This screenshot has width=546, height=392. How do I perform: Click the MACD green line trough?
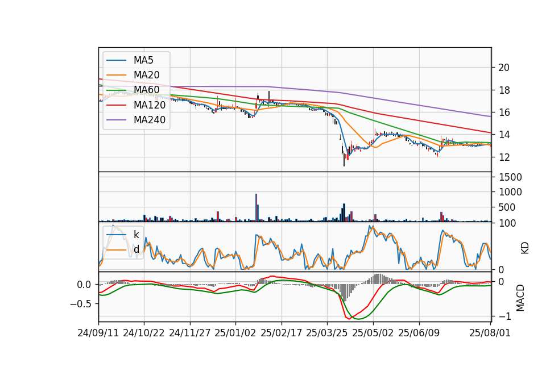[358, 319]
